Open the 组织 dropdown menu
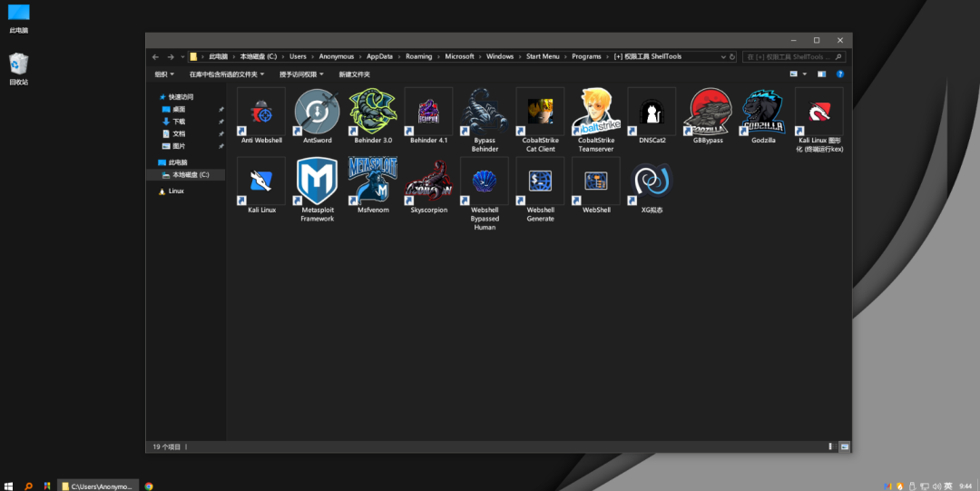 tap(164, 74)
